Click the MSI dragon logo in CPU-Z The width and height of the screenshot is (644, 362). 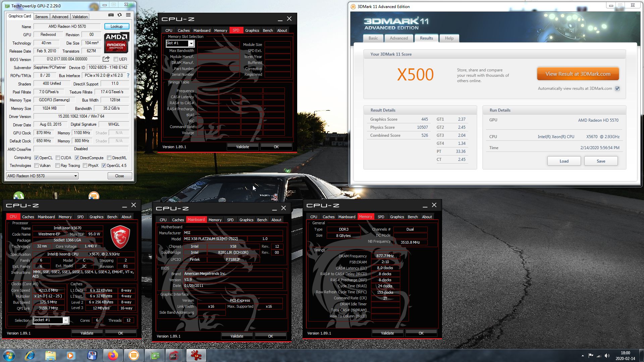point(120,237)
